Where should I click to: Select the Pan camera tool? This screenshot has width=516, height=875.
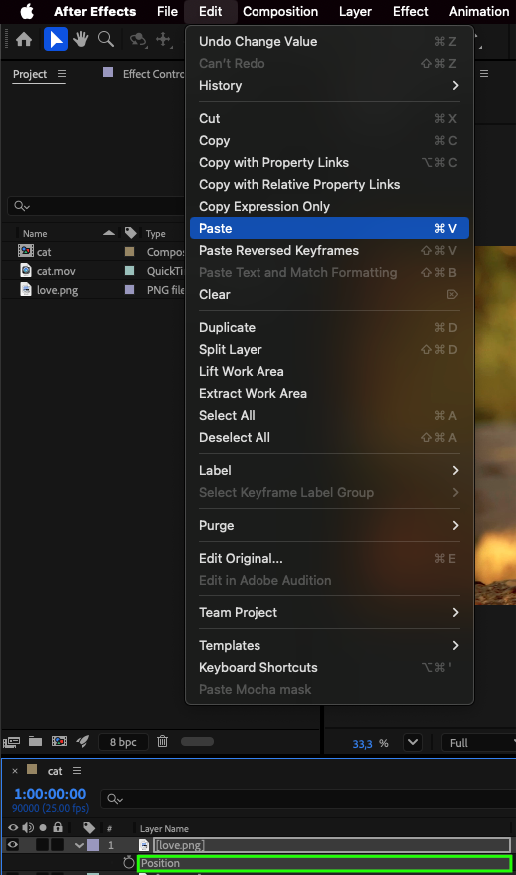163,40
